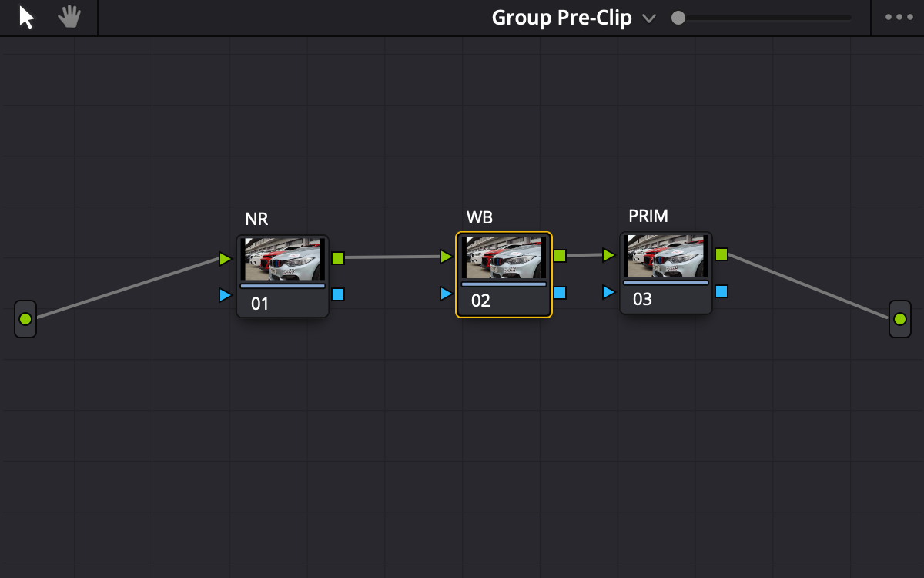Click the source node on the far left
The height and width of the screenshot is (578, 924).
click(x=25, y=318)
